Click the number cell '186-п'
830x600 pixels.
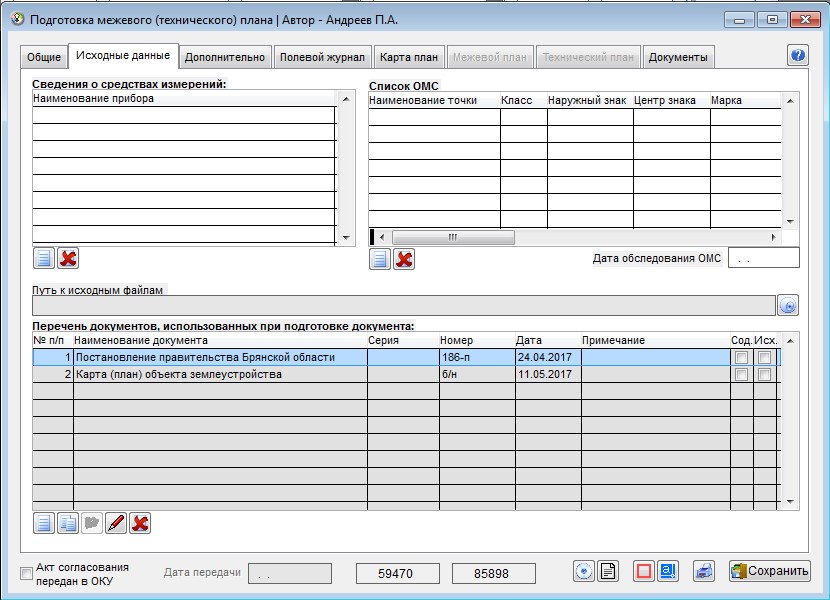click(x=477, y=357)
